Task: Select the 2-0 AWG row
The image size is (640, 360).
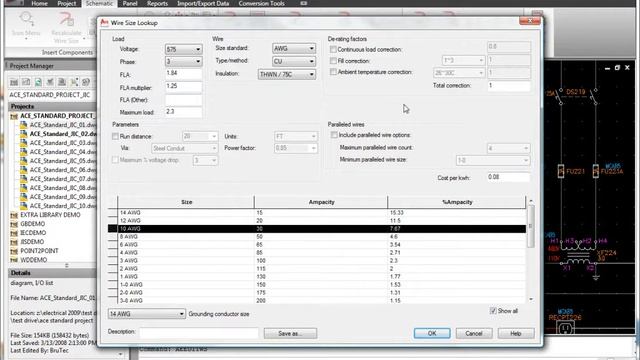Action: [317, 293]
